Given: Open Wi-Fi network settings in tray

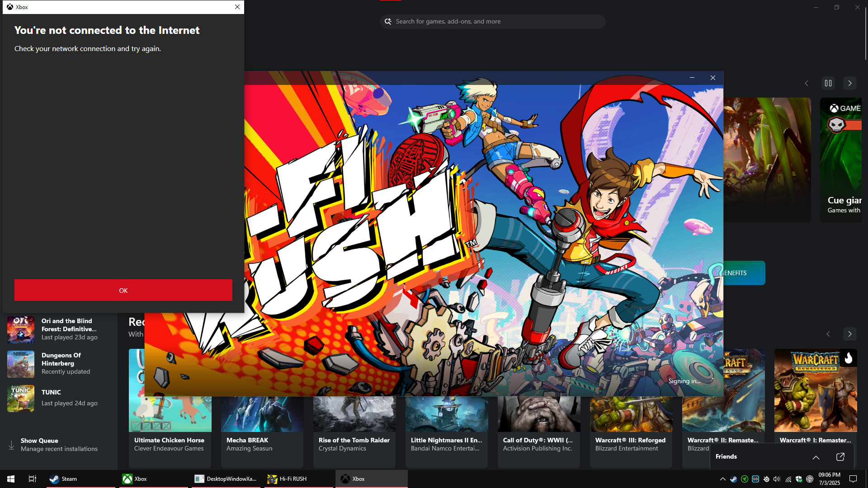Looking at the screenshot, I should tap(788, 479).
